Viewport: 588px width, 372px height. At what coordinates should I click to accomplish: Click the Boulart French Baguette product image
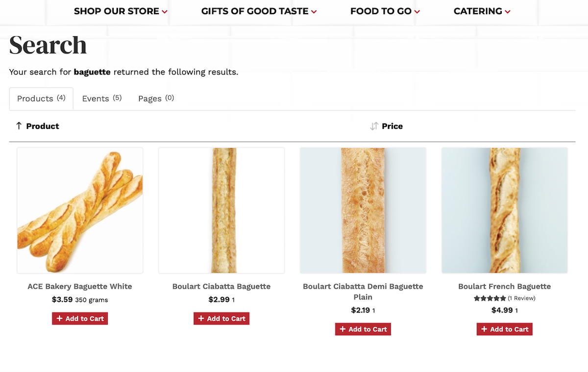[504, 210]
